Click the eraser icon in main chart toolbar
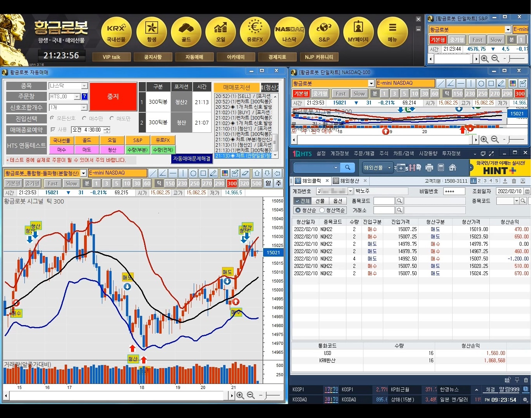532x418 pixels. pos(245,173)
